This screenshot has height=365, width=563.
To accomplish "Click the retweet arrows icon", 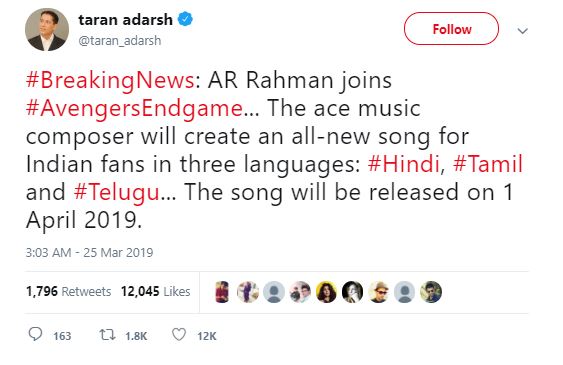I will pyautogui.click(x=107, y=335).
